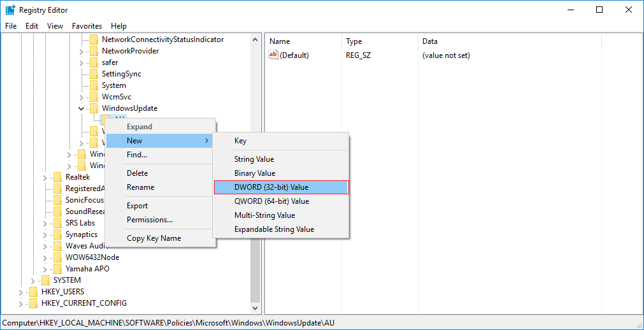
Task: Click the WindowsUpdate folder icon
Action: pyautogui.click(x=94, y=108)
